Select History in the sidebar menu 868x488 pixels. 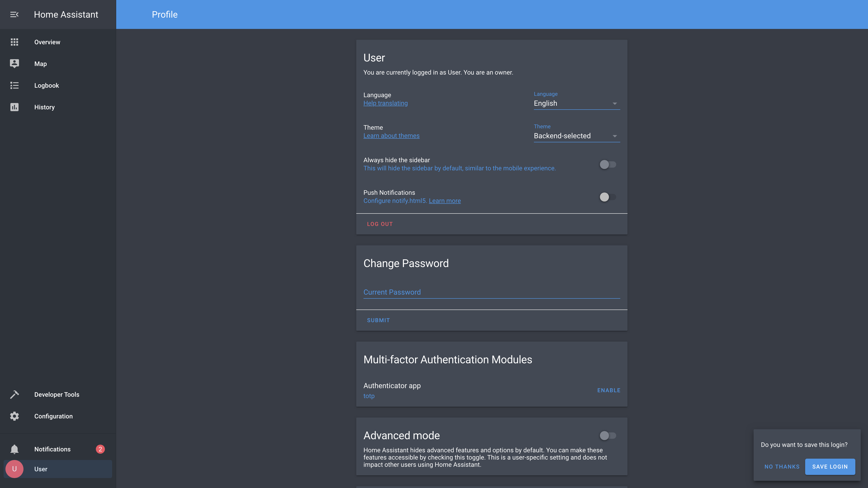(x=44, y=107)
